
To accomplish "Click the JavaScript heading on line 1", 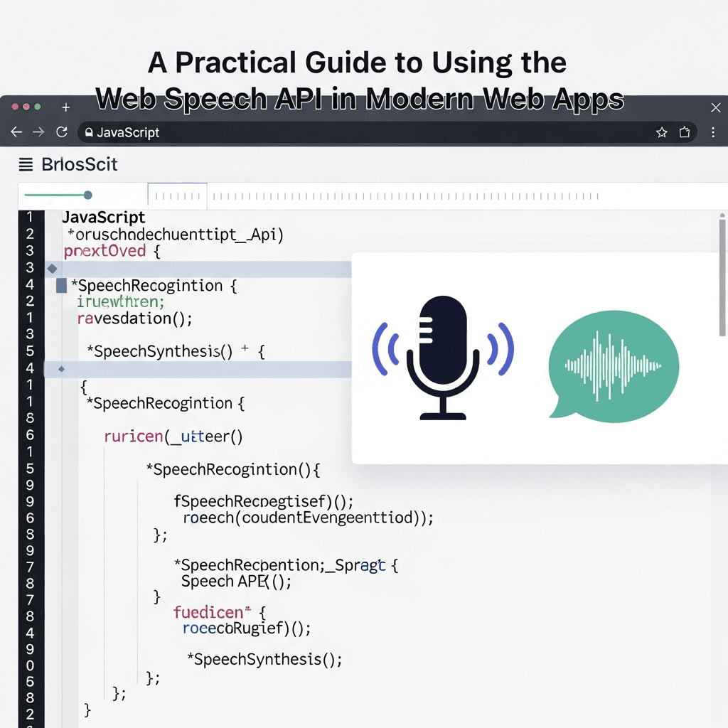I will [x=104, y=218].
